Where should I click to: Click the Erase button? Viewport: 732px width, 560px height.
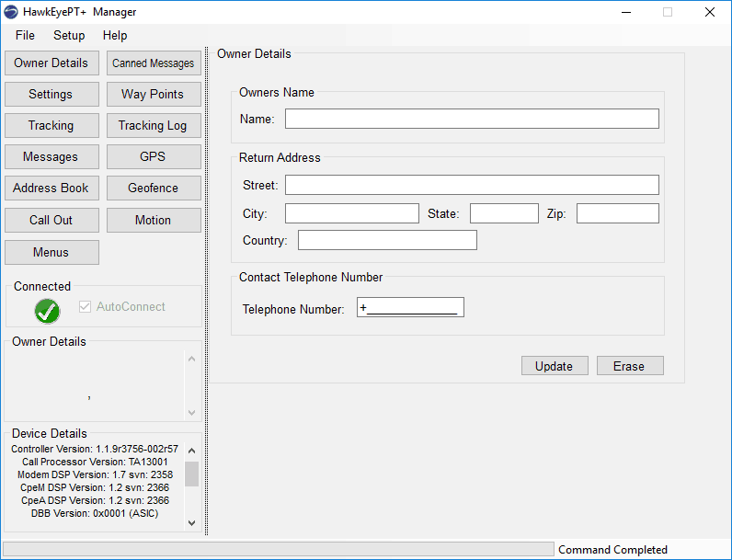[630, 366]
